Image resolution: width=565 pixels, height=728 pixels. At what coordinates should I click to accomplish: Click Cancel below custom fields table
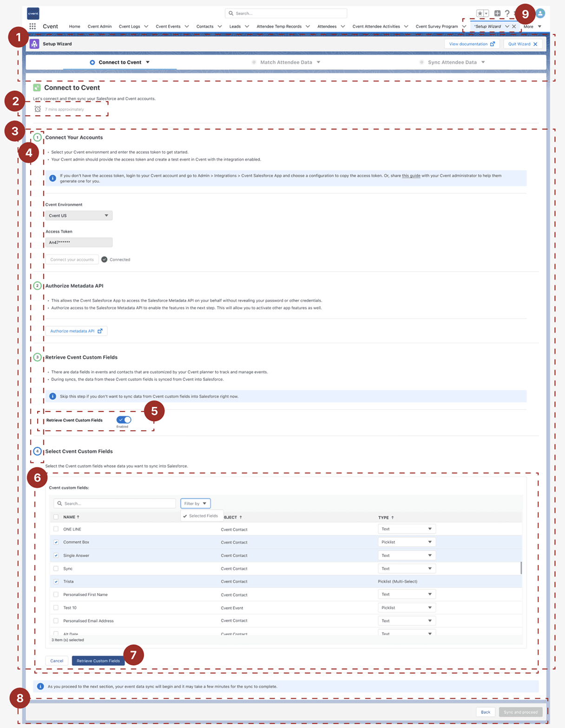click(57, 661)
